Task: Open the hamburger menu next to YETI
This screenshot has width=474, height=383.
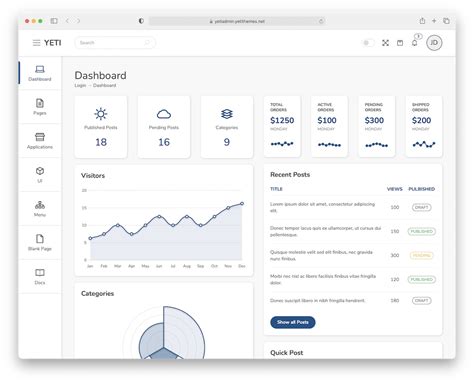Action: tap(36, 43)
